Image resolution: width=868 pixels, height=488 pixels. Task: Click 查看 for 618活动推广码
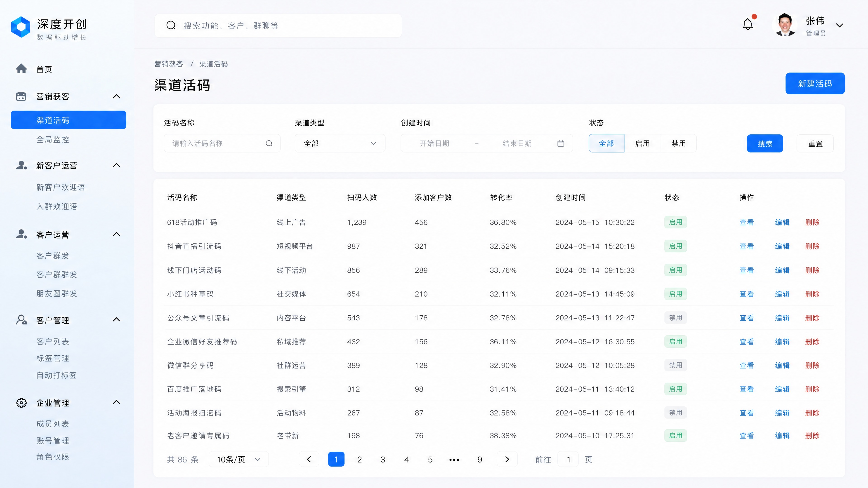point(747,222)
